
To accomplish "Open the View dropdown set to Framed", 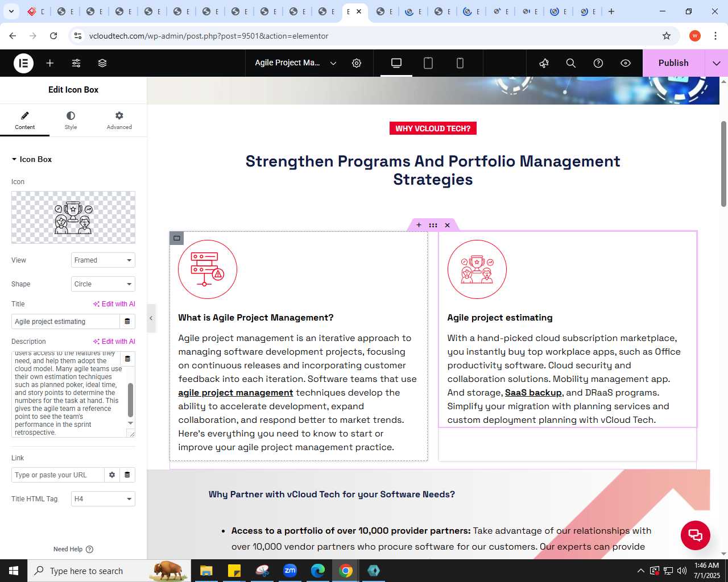I will (103, 260).
